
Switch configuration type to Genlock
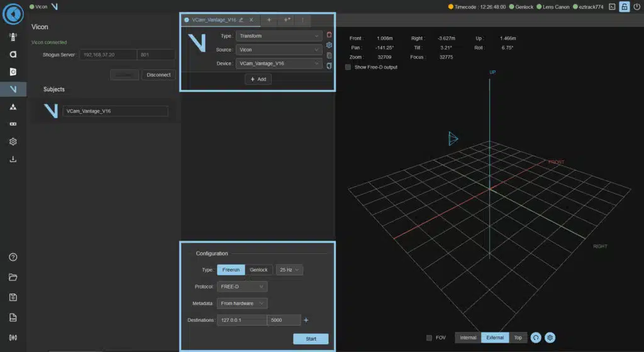(258, 270)
